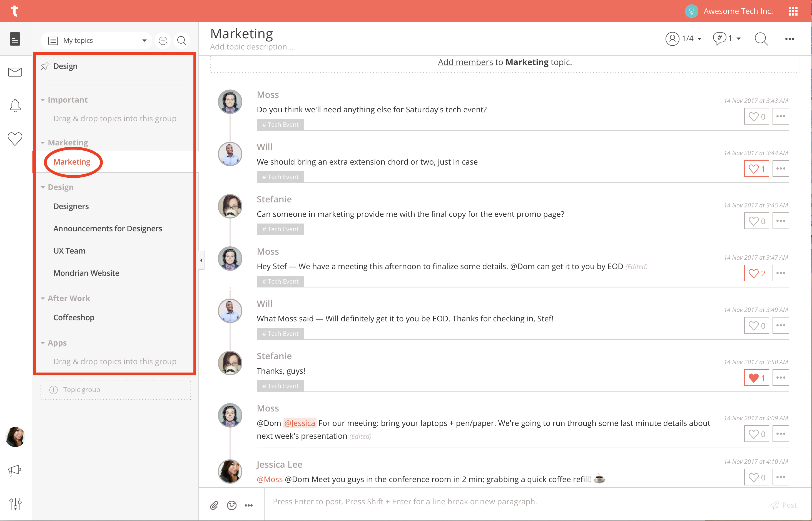Screen dimensions: 812x521
Task: Open more composer options
Action: click(x=249, y=505)
